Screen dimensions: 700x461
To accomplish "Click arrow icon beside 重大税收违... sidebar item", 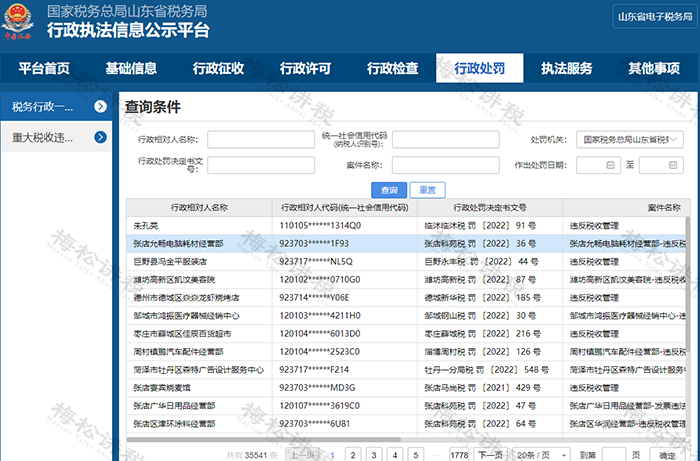I will (100, 137).
